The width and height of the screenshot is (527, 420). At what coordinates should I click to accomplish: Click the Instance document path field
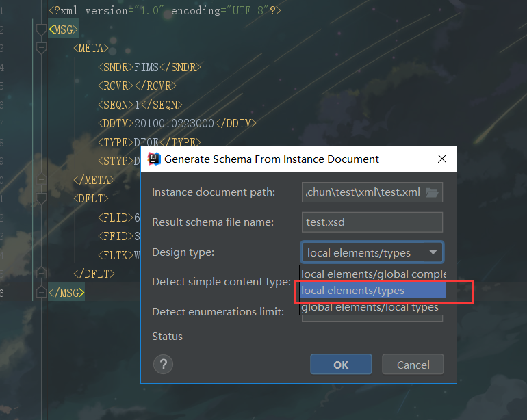(x=363, y=192)
